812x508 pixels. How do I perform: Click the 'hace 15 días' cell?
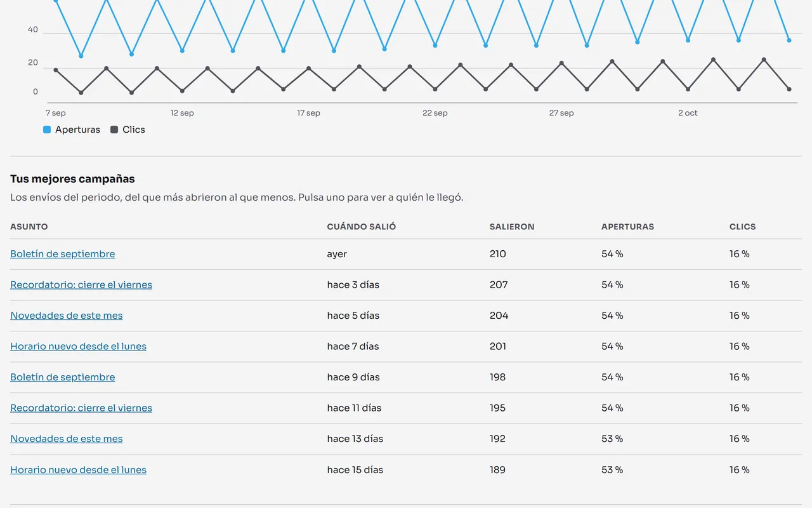pos(355,470)
